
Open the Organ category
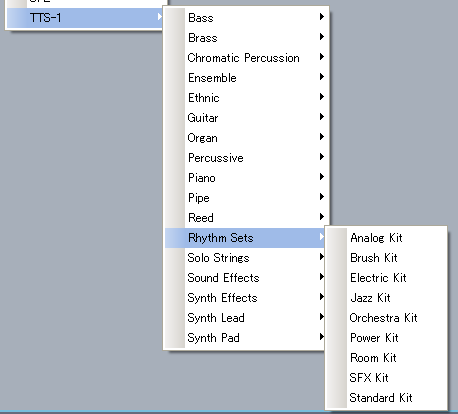(x=246, y=138)
